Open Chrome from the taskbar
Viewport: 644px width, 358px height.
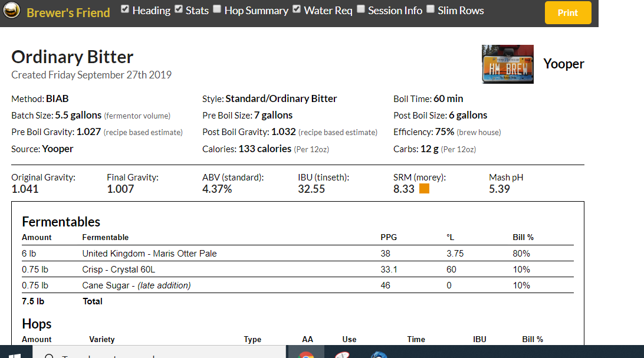(x=306, y=354)
